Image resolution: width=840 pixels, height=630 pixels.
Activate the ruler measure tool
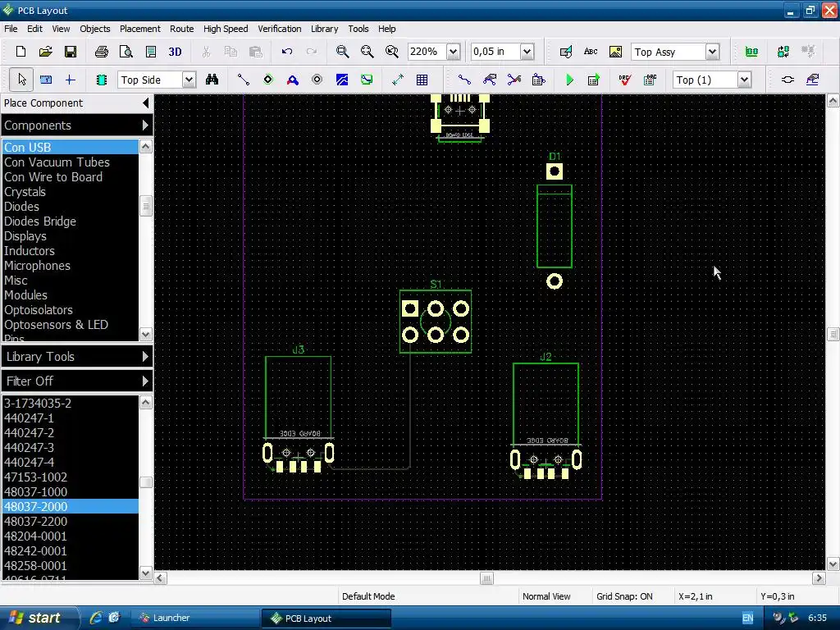pyautogui.click(x=46, y=80)
